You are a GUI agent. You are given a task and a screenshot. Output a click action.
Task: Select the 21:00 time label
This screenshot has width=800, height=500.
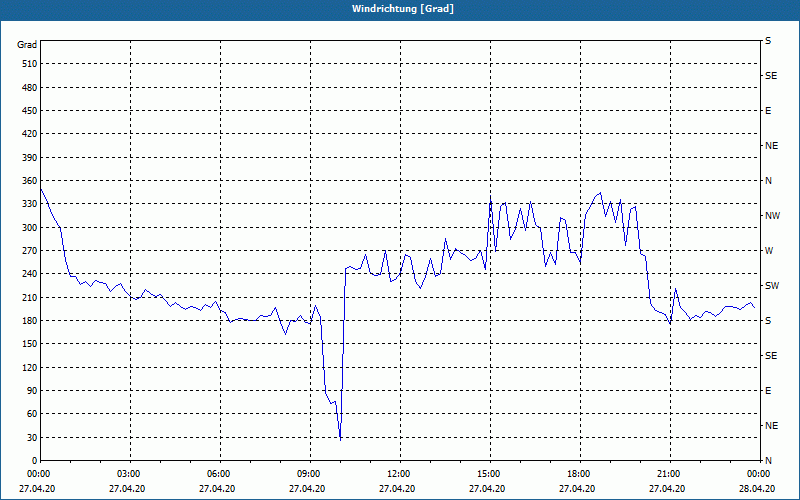670,473
